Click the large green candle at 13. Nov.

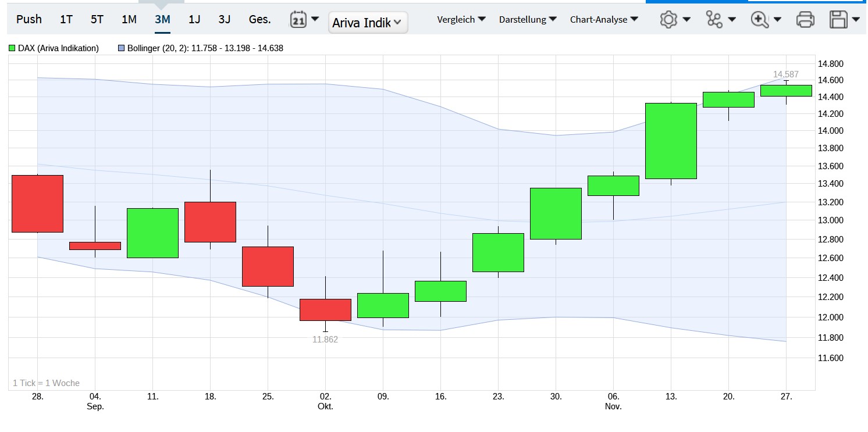pyautogui.click(x=671, y=141)
